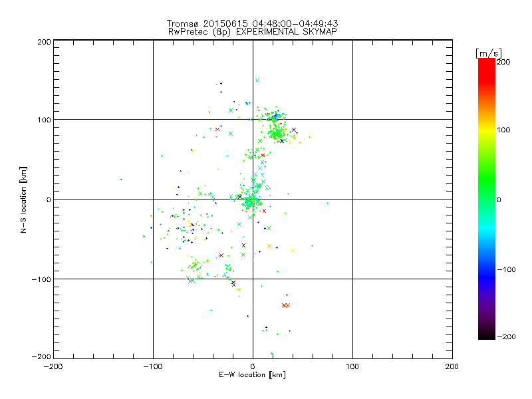The height and width of the screenshot is (399, 532).
Task: Click the plot title 'Tromsø 20150615 04:48:00-04:49:43'
Action: [252, 23]
